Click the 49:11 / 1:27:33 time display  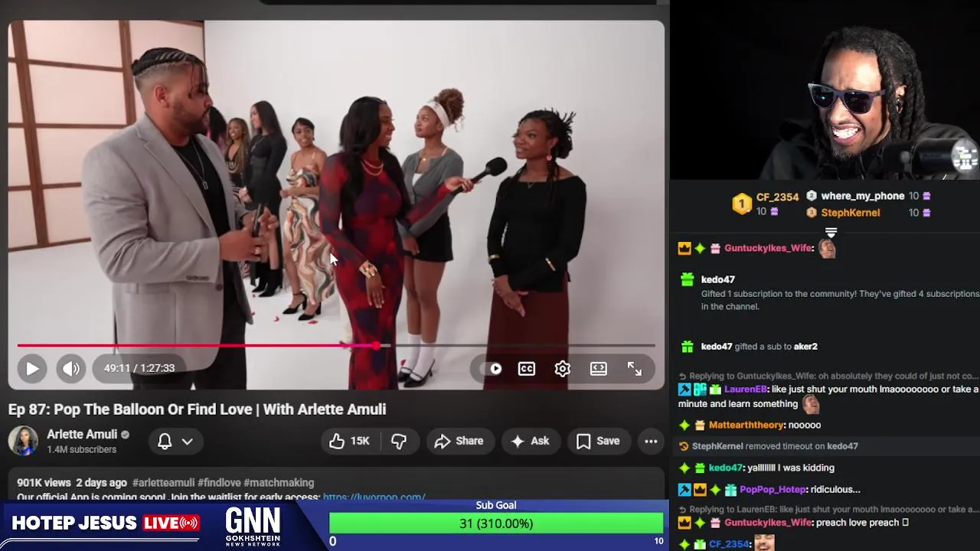click(x=139, y=368)
